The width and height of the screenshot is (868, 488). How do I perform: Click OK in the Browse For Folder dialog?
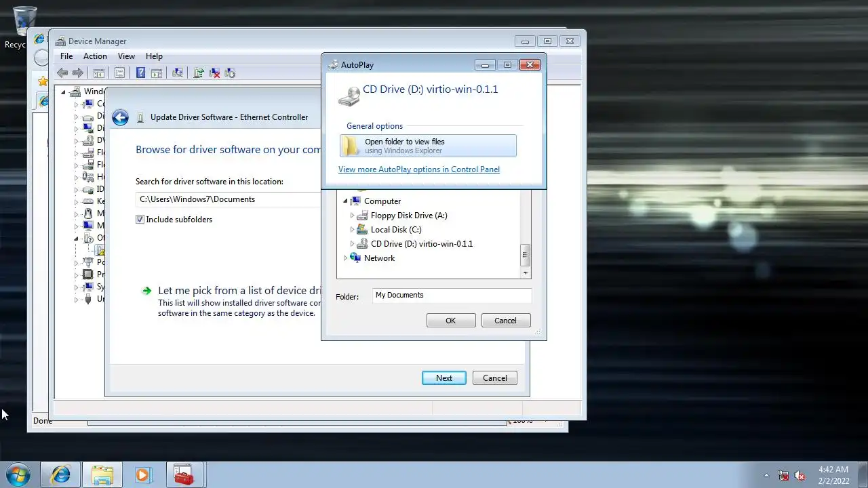pyautogui.click(x=451, y=321)
